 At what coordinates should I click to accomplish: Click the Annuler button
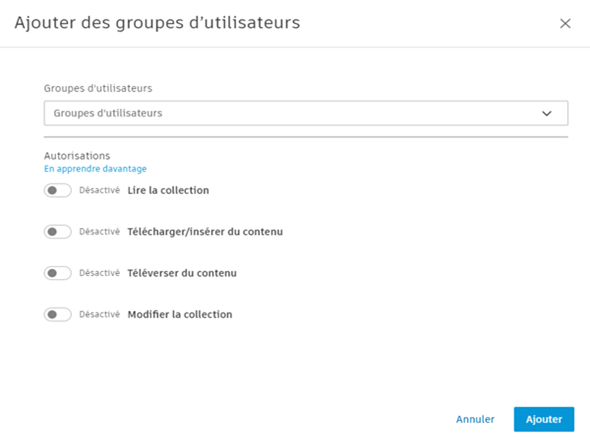(x=475, y=419)
